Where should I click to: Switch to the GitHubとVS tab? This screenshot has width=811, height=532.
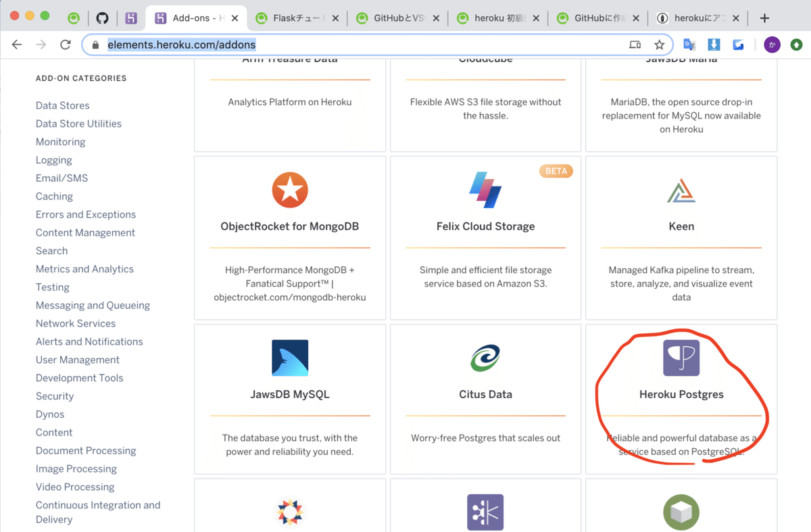[399, 18]
